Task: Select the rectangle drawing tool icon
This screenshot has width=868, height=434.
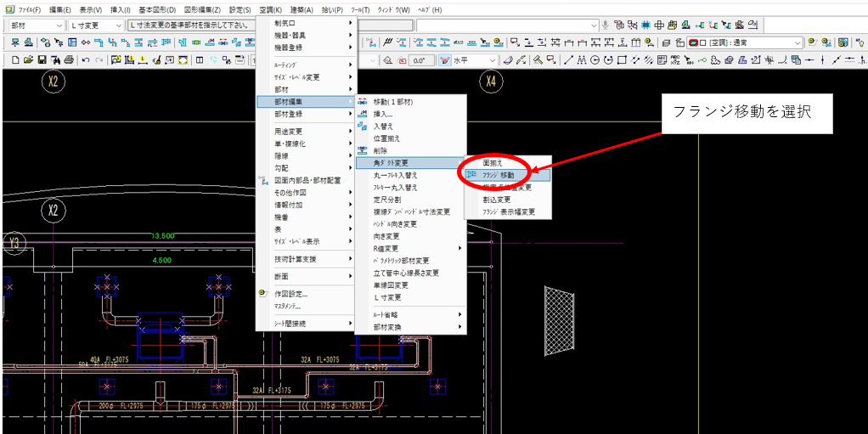Action: [622, 59]
